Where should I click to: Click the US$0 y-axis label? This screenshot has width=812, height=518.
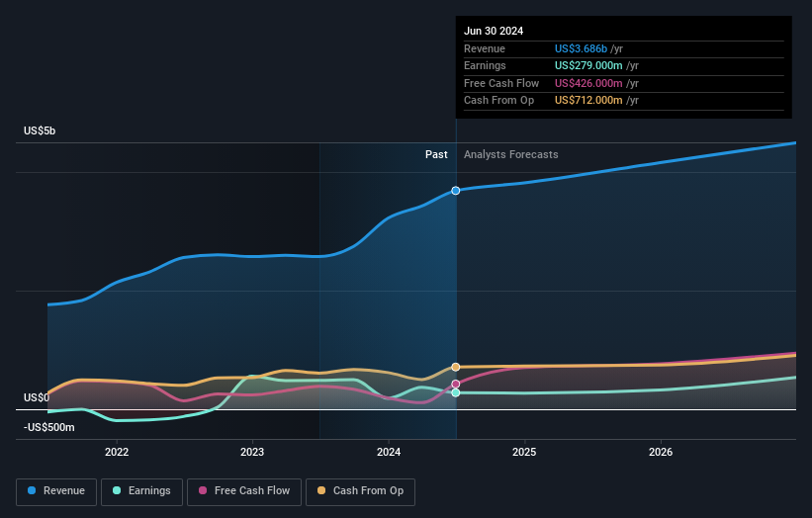coord(37,397)
